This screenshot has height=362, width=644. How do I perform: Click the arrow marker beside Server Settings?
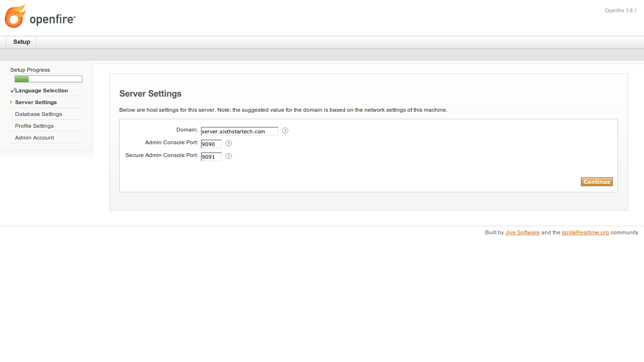11,102
